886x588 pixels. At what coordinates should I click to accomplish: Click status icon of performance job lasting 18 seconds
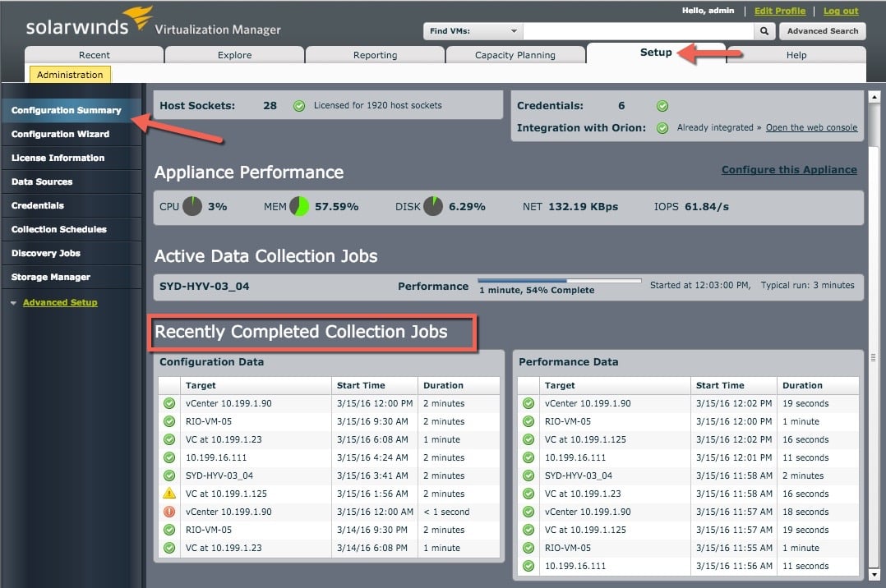(528, 512)
